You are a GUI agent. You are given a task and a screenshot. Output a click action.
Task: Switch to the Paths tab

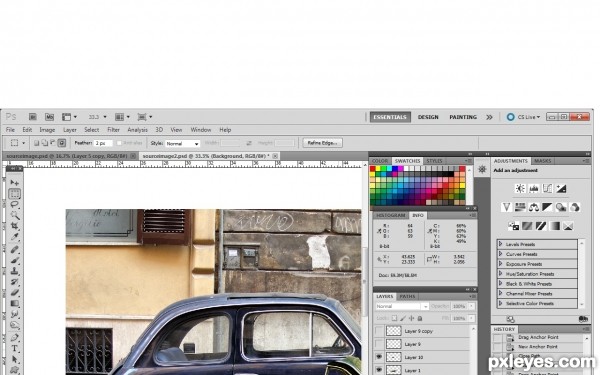tap(407, 297)
